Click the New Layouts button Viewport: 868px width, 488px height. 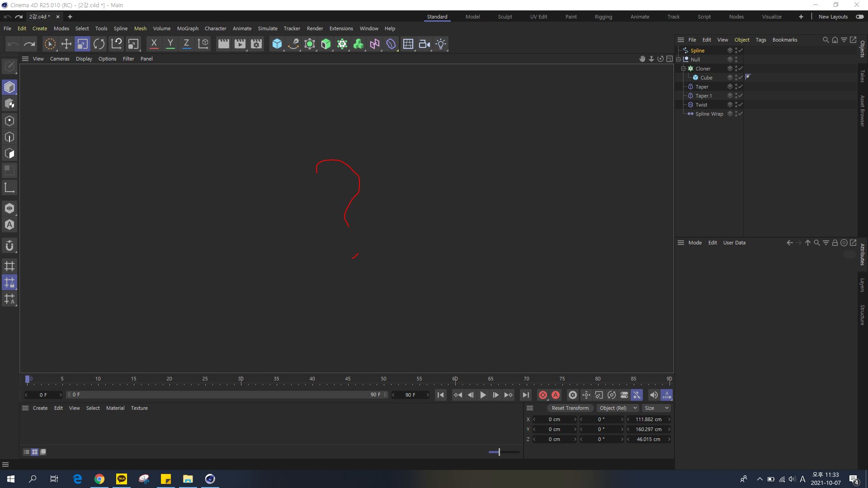(834, 17)
